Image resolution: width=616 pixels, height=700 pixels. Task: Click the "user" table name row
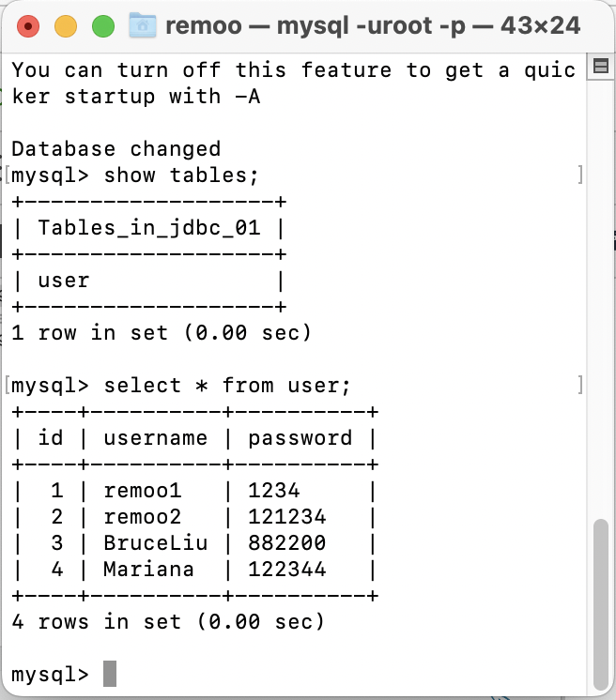64,281
